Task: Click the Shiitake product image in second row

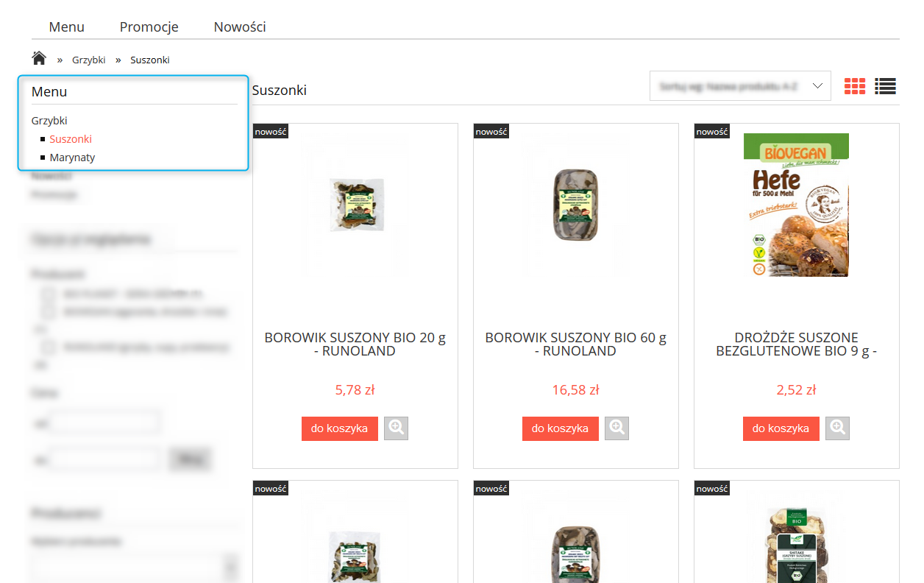Action: tap(796, 544)
